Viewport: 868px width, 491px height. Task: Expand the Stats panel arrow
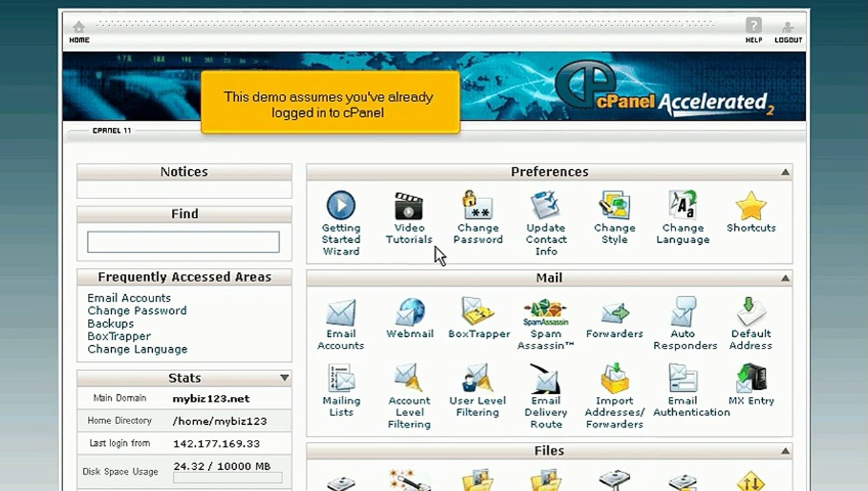pos(285,378)
